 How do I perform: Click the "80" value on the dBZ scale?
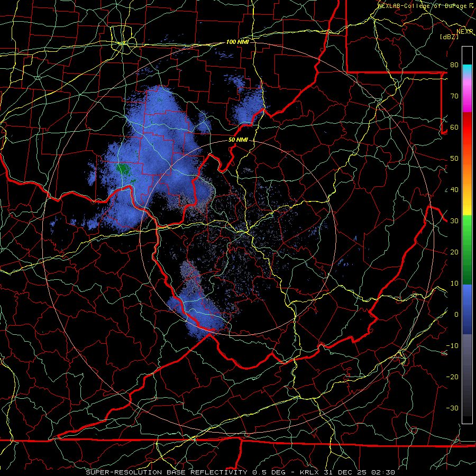click(454, 65)
